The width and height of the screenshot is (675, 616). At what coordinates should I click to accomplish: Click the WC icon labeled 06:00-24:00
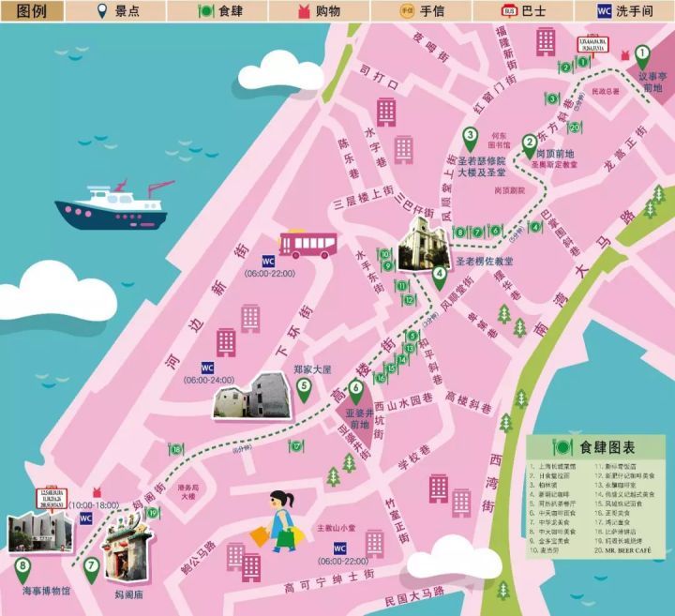[x=207, y=368]
